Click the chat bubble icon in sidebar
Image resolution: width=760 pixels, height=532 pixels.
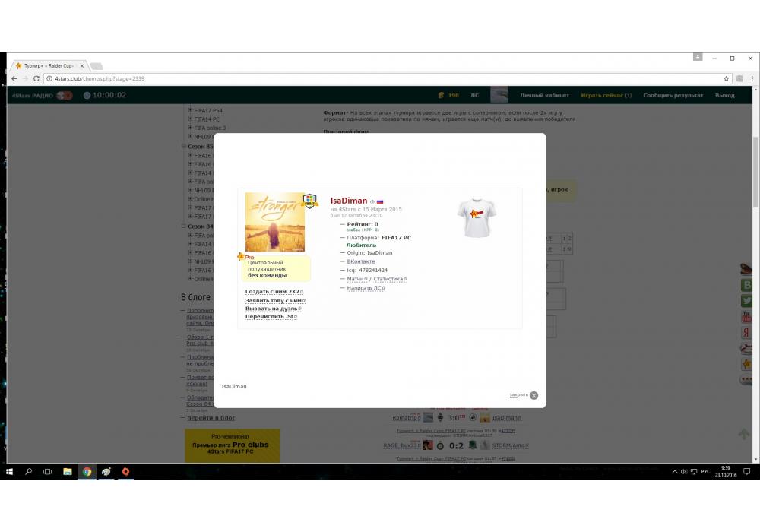click(747, 380)
